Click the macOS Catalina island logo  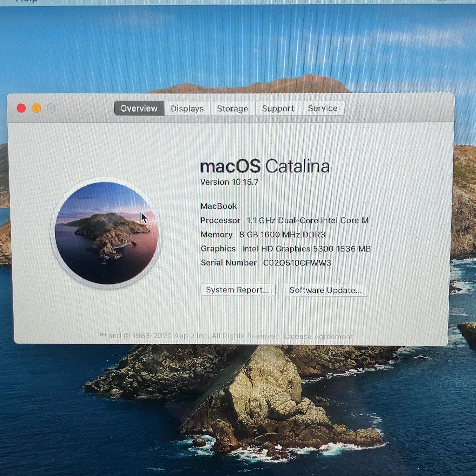pyautogui.click(x=106, y=233)
